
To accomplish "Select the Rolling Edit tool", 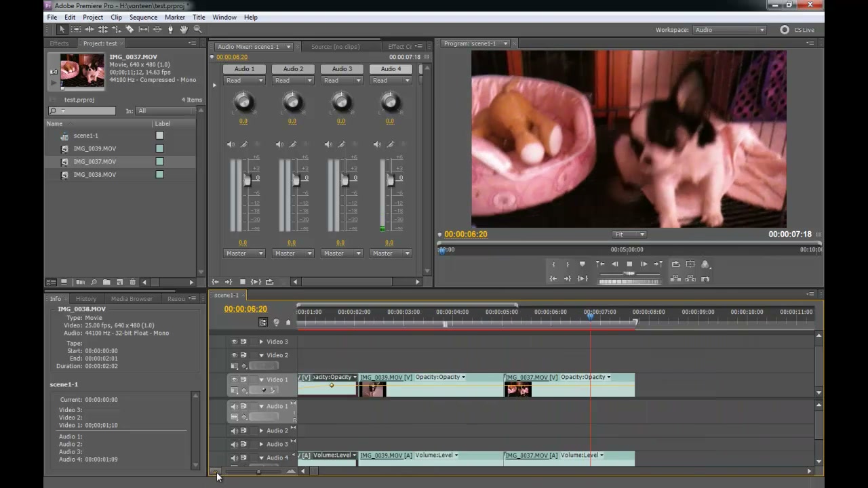I will point(102,29).
